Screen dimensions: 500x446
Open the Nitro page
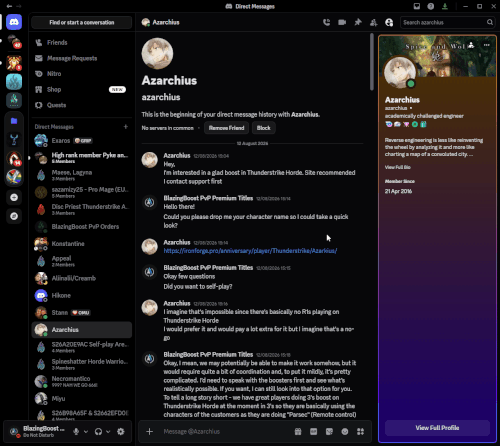coord(82,74)
